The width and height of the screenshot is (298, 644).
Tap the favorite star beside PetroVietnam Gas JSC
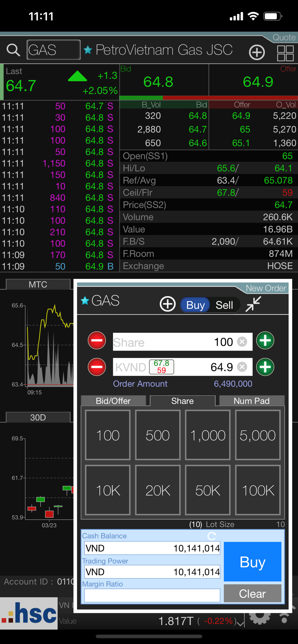[88, 50]
